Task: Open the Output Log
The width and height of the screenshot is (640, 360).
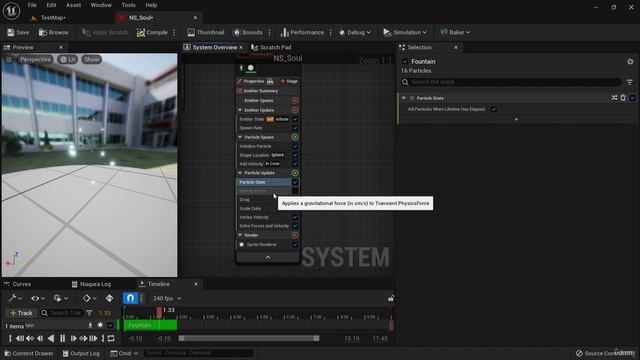Action: tap(81, 353)
